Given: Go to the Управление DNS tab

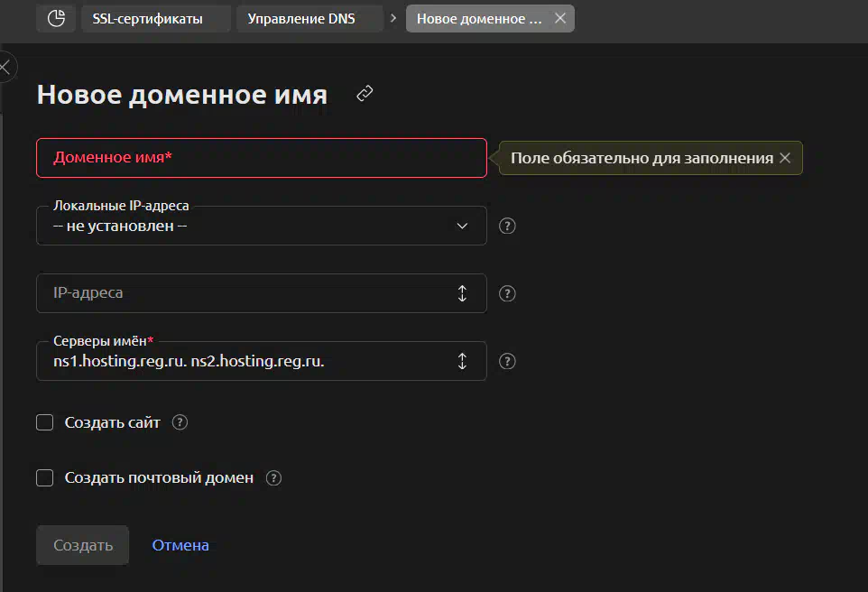Looking at the screenshot, I should click(301, 18).
